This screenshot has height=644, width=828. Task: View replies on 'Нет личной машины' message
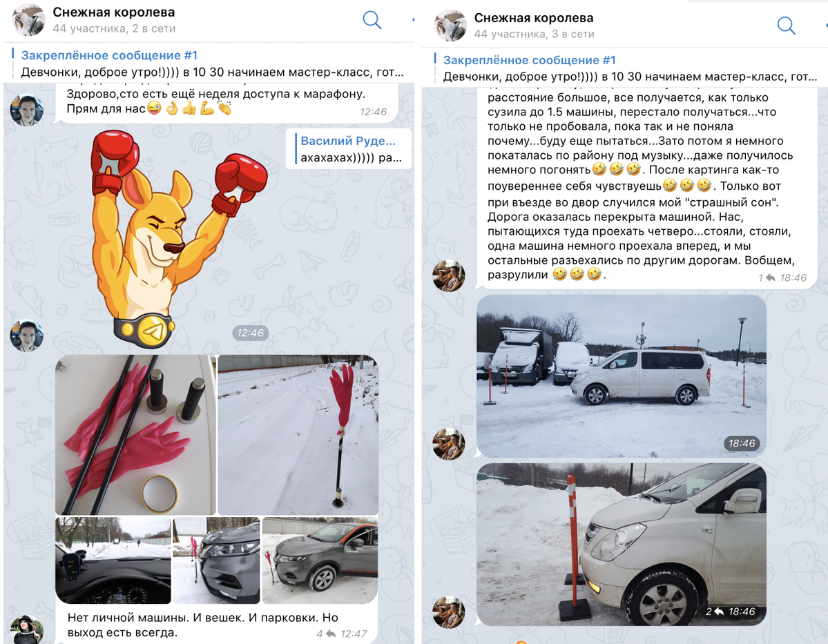coord(326,634)
